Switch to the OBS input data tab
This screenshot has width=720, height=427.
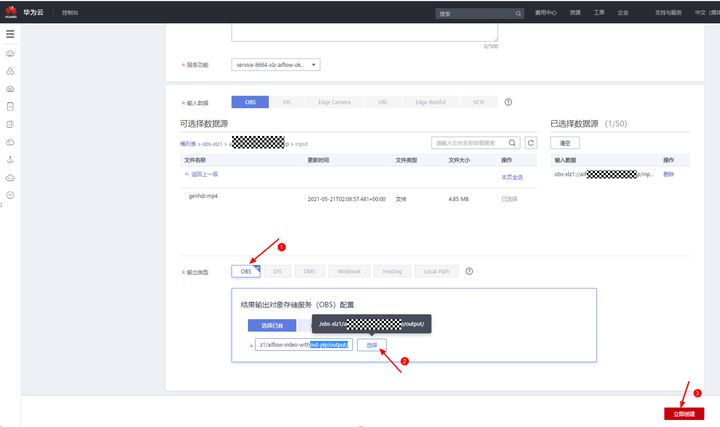[250, 102]
